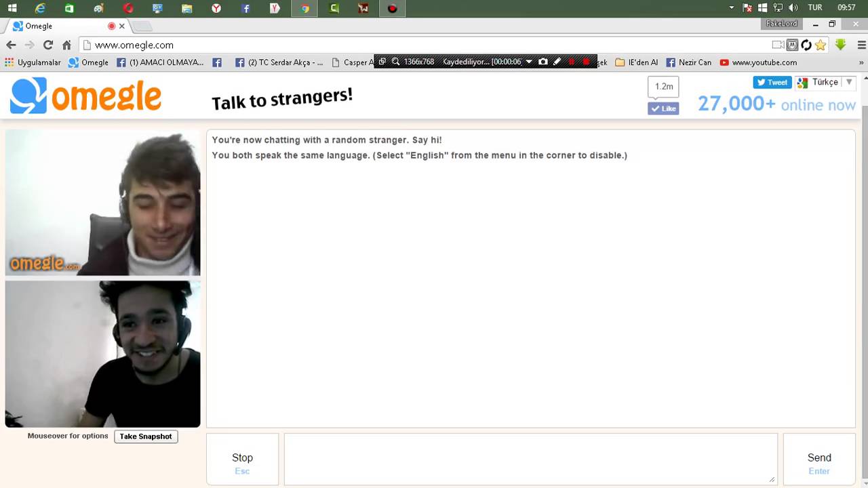868x488 pixels.
Task: Click the recorder window-select icon
Action: 382,62
